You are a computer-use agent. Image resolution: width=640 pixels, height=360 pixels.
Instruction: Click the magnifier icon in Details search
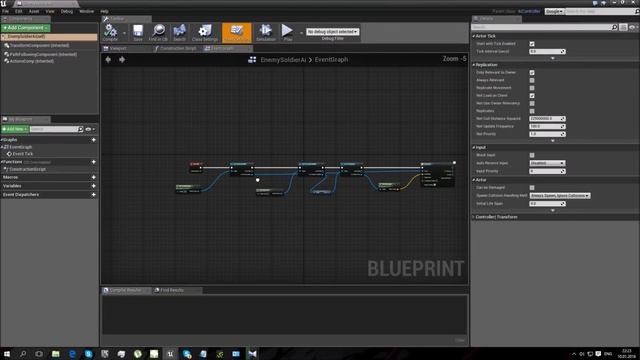pyautogui.click(x=614, y=27)
